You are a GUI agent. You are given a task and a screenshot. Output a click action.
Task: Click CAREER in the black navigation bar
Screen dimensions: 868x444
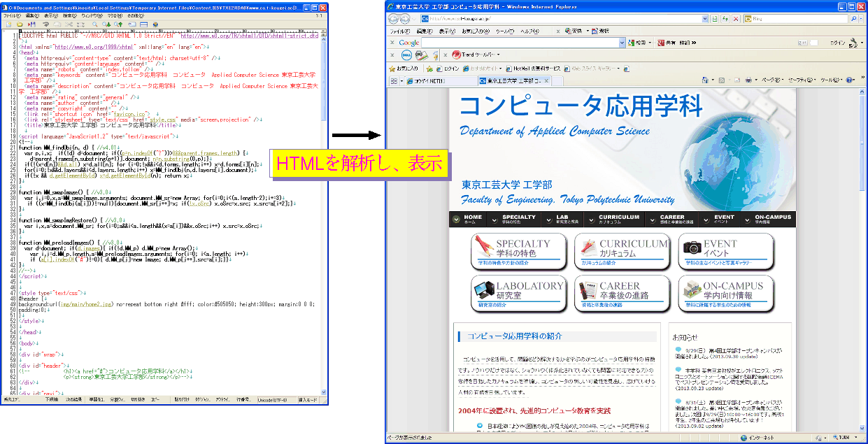click(673, 219)
